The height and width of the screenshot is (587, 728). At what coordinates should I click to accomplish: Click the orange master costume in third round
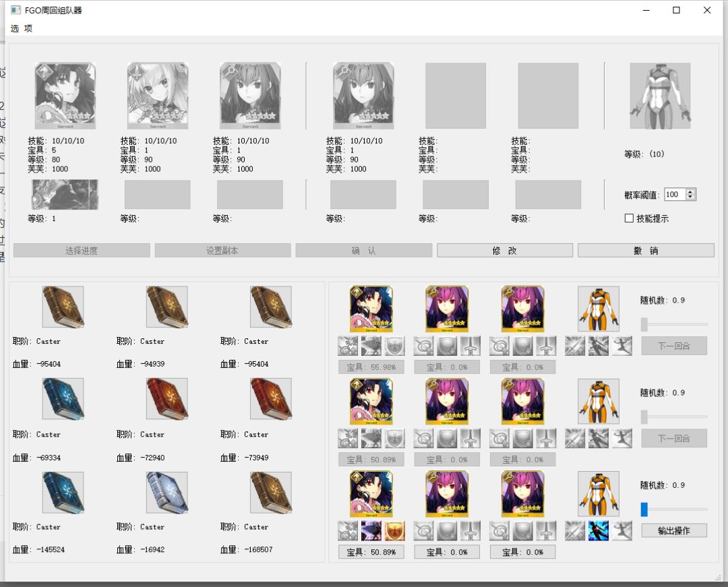[599, 494]
